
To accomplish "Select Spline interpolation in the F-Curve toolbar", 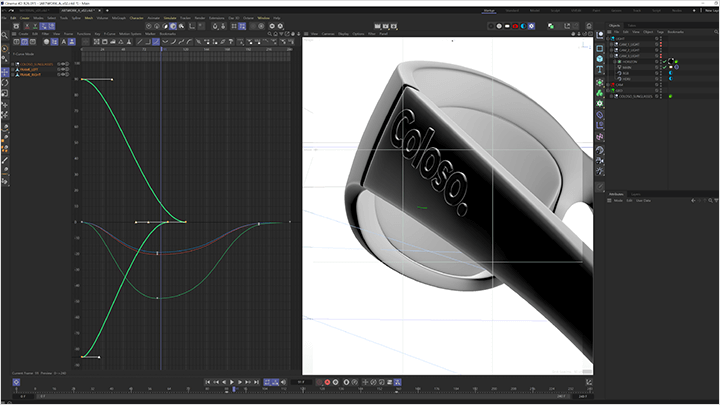I will (156, 42).
